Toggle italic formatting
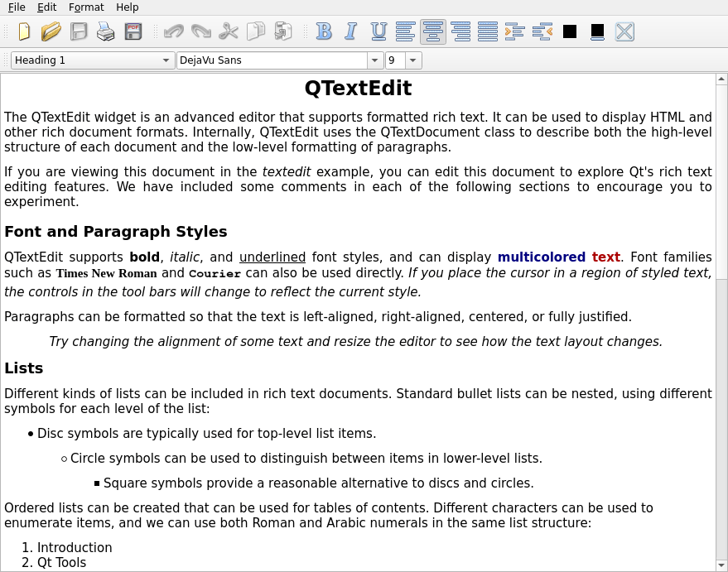Viewport: 728px width, 572px height. tap(350, 31)
